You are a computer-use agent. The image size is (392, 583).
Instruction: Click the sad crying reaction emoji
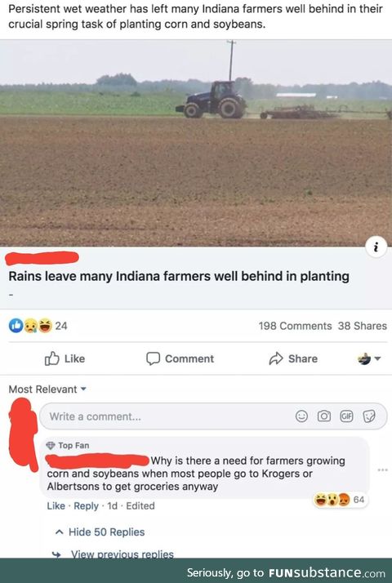point(30,326)
